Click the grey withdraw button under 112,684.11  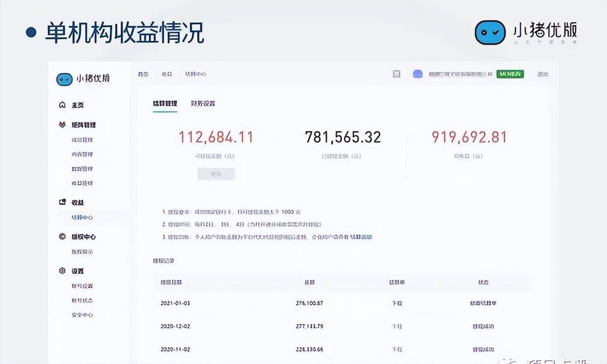[x=216, y=174]
